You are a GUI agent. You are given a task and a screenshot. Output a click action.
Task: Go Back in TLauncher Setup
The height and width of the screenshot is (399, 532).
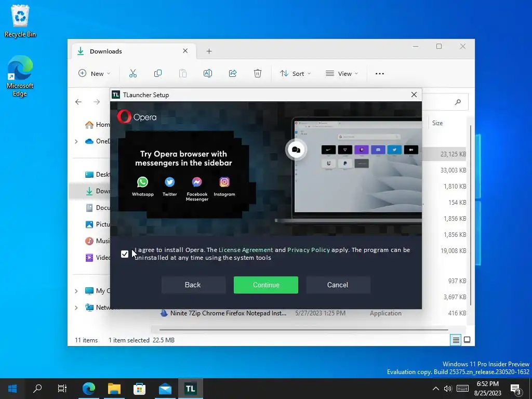[x=193, y=285]
